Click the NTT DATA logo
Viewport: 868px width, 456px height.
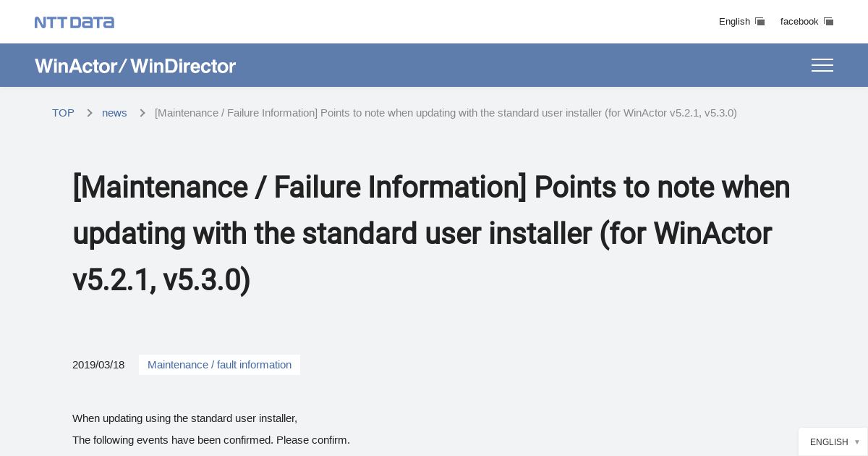pos(75,22)
